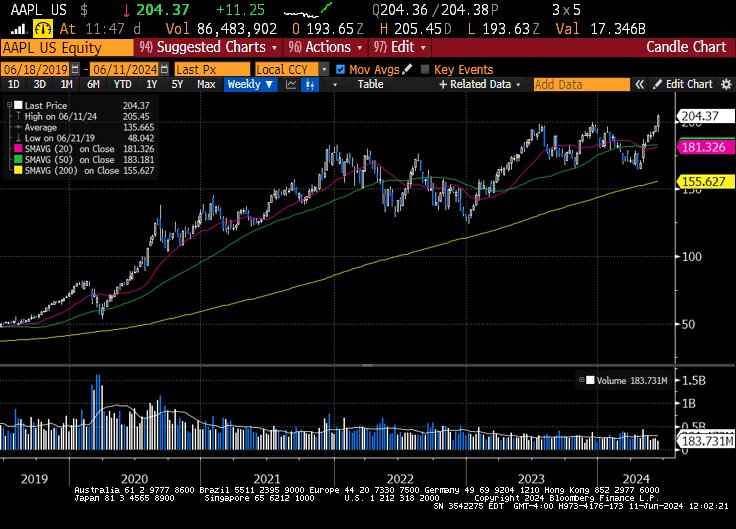Select the YTD range tab
736x529 pixels.
pos(123,84)
